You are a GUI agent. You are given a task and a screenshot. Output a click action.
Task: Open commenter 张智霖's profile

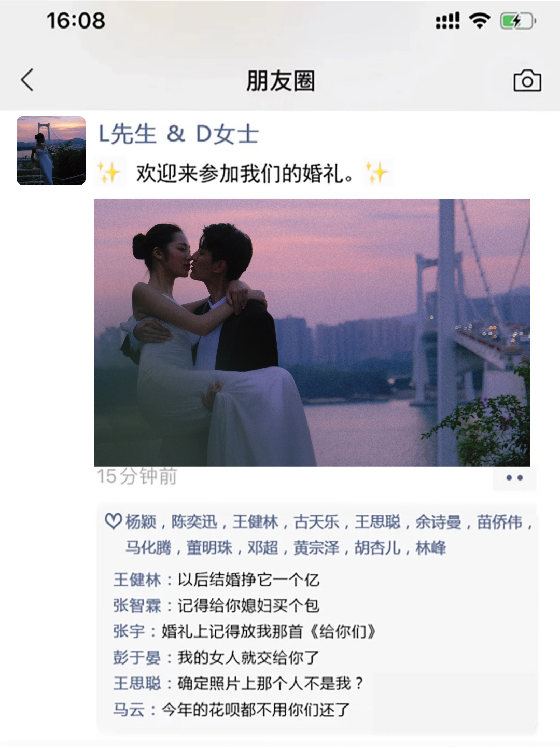137,605
